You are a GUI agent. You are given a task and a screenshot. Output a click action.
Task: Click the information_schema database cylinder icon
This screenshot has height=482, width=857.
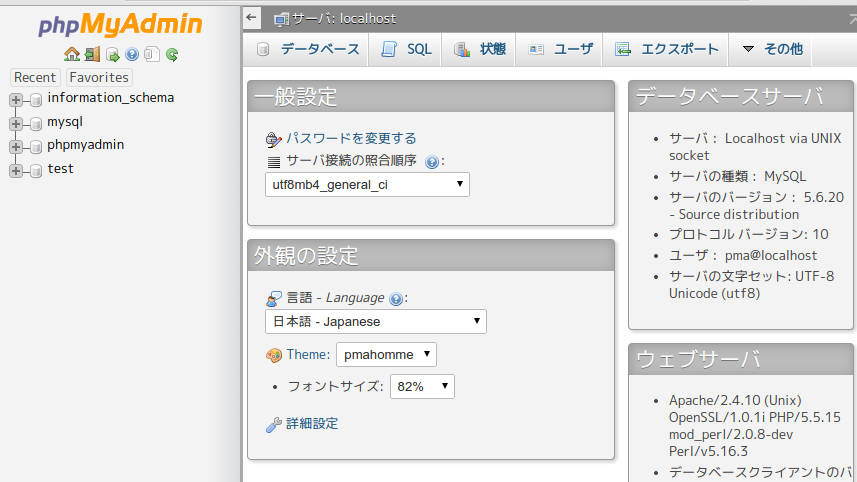36,99
